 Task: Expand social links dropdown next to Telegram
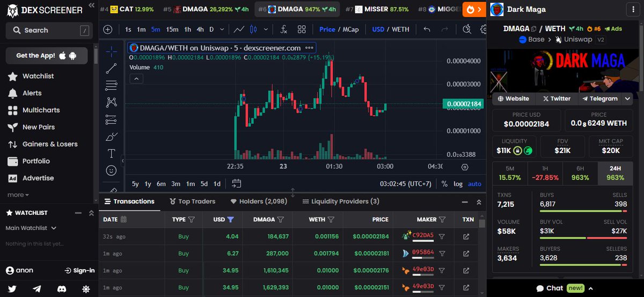tap(627, 98)
